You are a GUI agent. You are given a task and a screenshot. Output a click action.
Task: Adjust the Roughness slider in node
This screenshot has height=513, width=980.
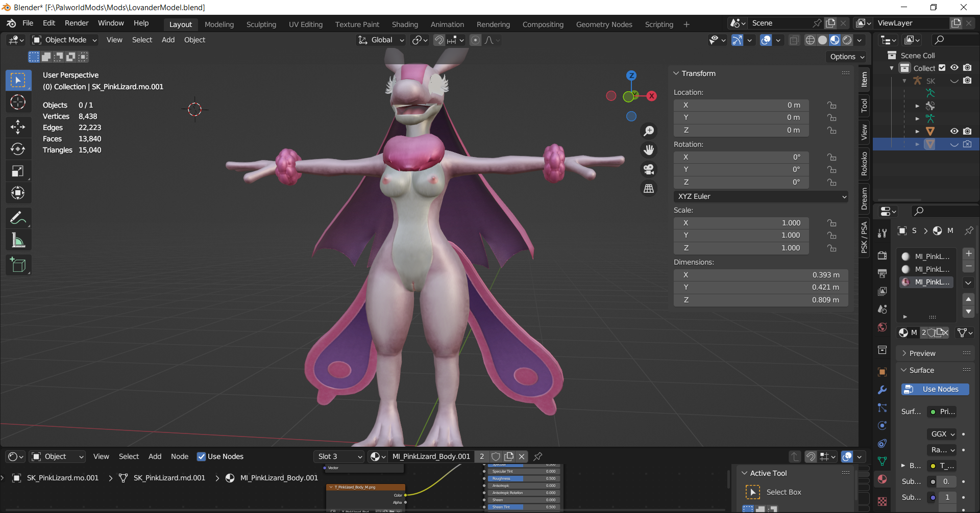pos(524,478)
